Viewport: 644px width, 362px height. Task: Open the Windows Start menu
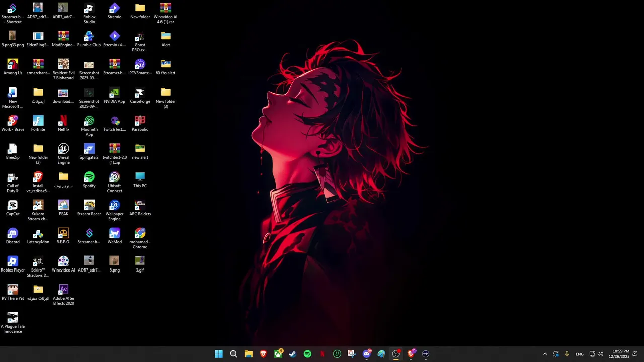coord(219,354)
